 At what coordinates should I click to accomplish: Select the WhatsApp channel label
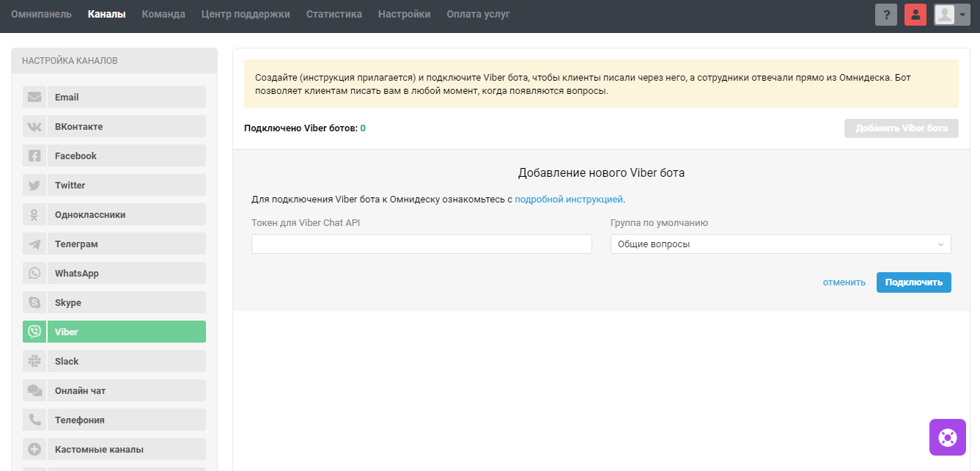[127, 273]
